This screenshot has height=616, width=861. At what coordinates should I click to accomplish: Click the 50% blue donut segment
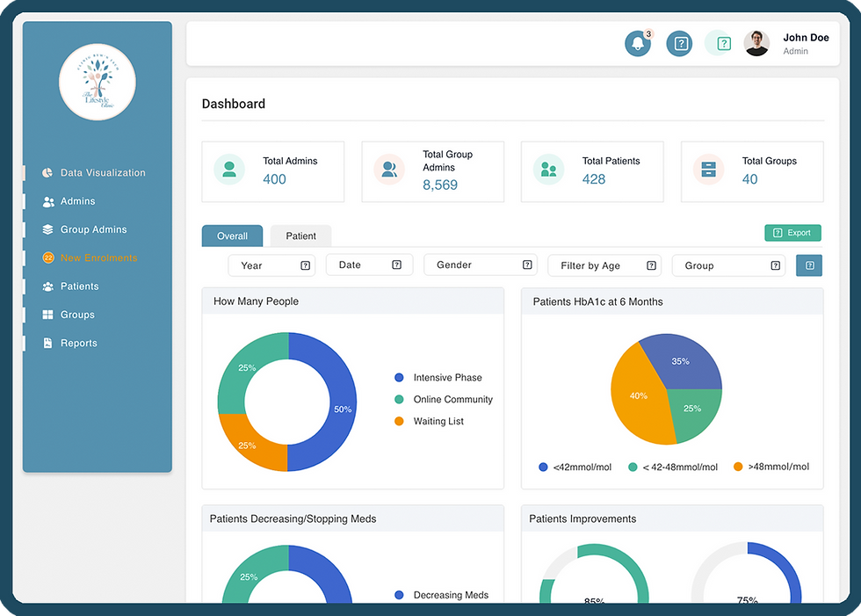pyautogui.click(x=341, y=403)
